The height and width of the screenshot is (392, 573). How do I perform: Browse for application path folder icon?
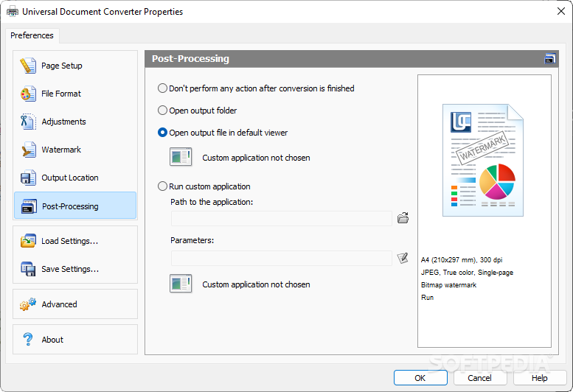point(403,218)
